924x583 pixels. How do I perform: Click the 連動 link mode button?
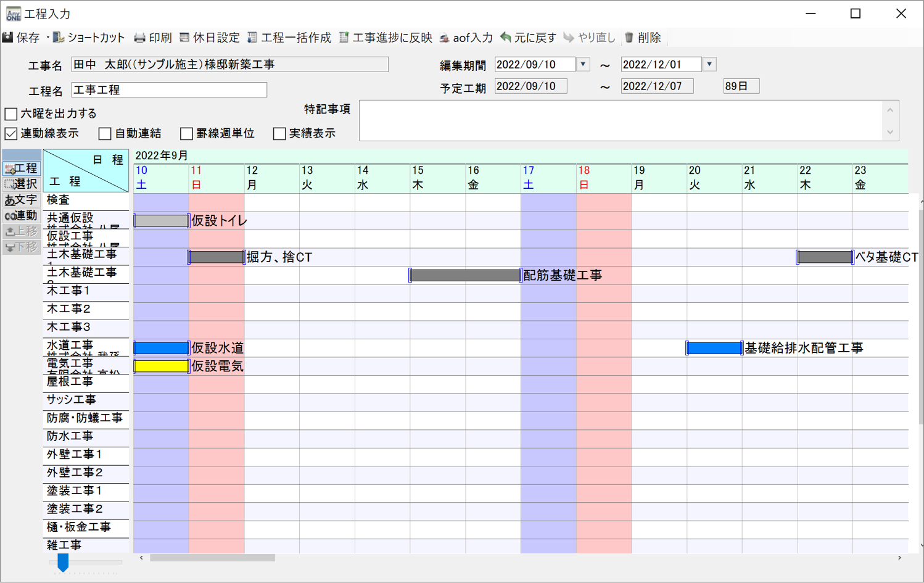coord(22,215)
